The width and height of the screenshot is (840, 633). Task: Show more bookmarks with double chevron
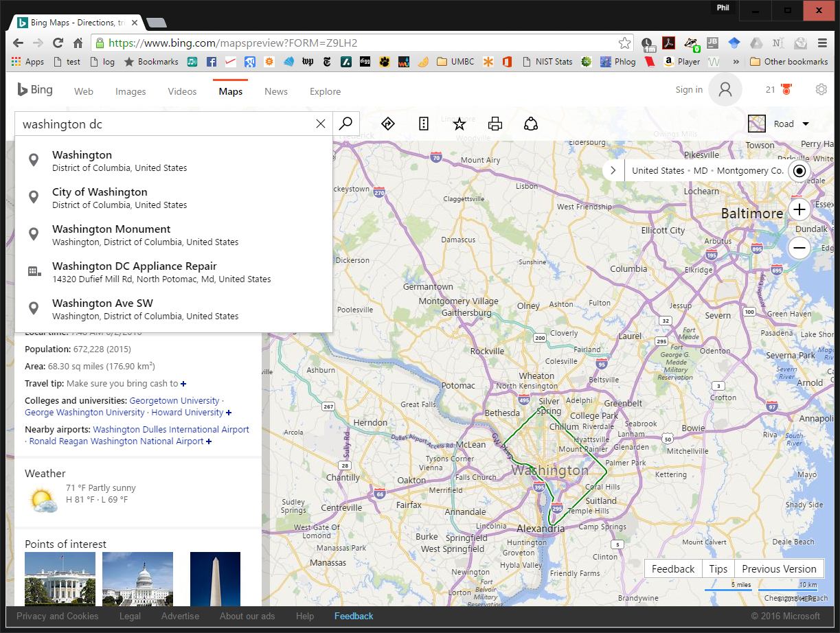coord(736,62)
